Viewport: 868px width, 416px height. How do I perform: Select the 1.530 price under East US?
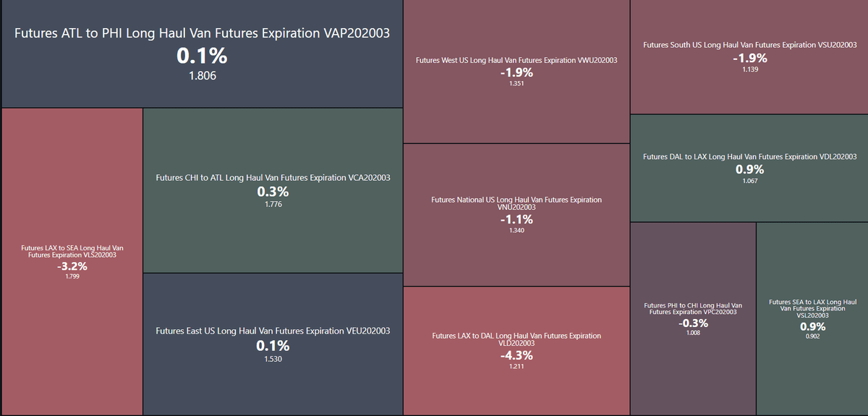pos(273,359)
